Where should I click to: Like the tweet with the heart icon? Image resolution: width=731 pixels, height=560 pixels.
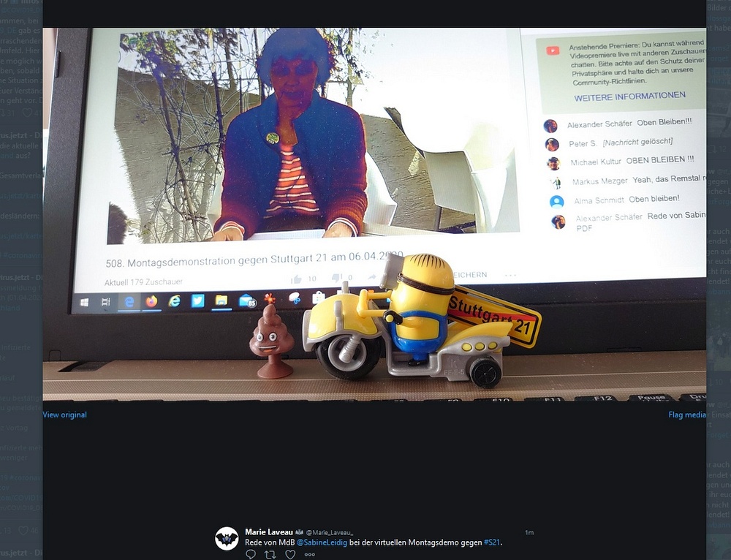pyautogui.click(x=290, y=554)
